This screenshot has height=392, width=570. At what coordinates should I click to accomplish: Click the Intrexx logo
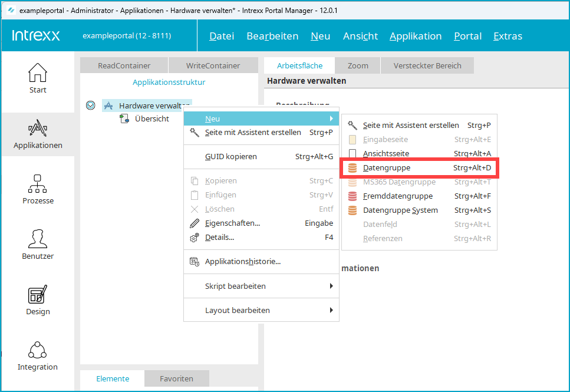click(x=36, y=35)
